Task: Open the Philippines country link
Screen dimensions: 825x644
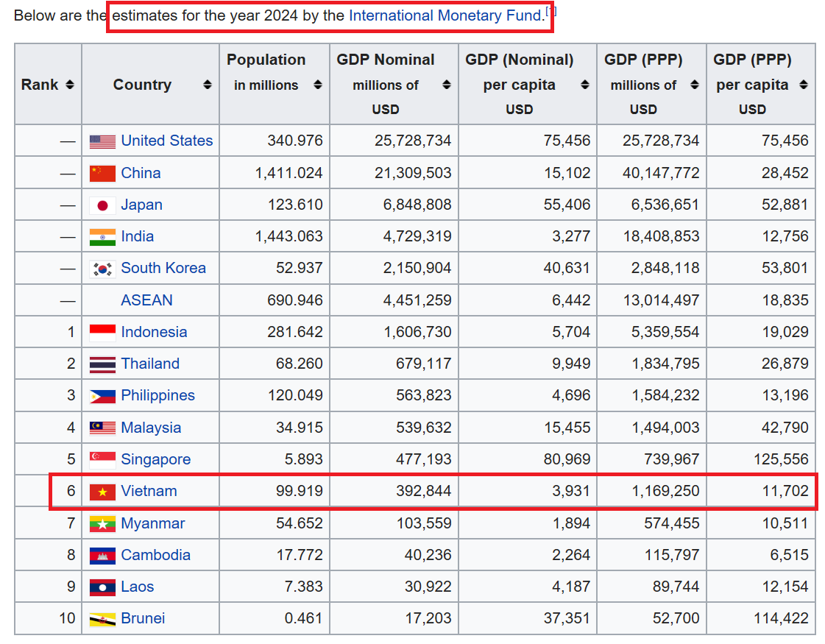Action: point(157,395)
